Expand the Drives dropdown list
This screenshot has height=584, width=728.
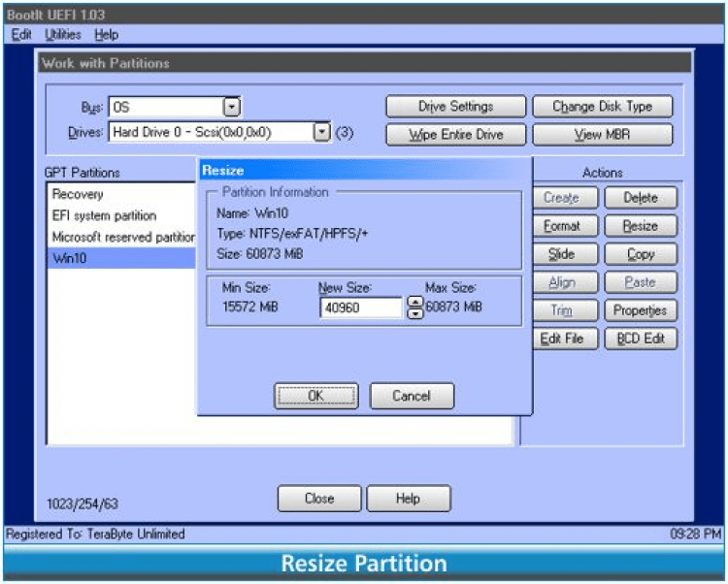pyautogui.click(x=321, y=131)
